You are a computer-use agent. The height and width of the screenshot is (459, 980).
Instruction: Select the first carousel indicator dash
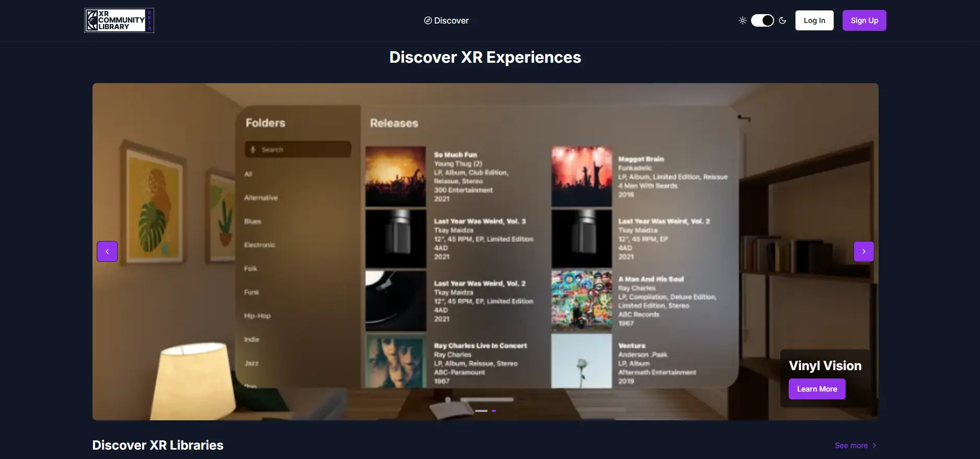tap(481, 411)
